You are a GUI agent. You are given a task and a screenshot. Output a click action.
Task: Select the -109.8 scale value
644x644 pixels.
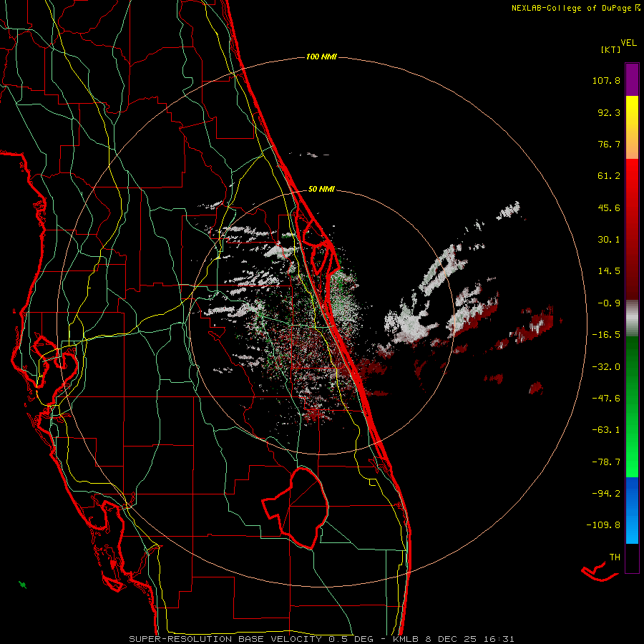(x=603, y=525)
